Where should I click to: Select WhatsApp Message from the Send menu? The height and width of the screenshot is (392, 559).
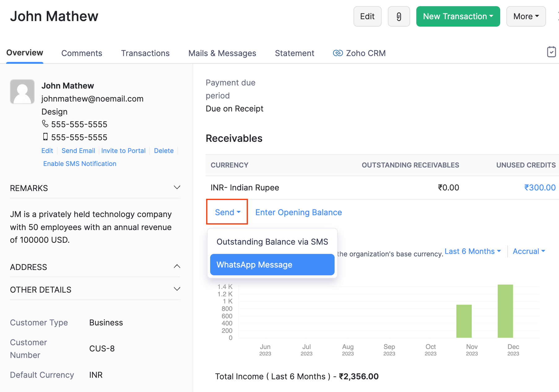272,264
